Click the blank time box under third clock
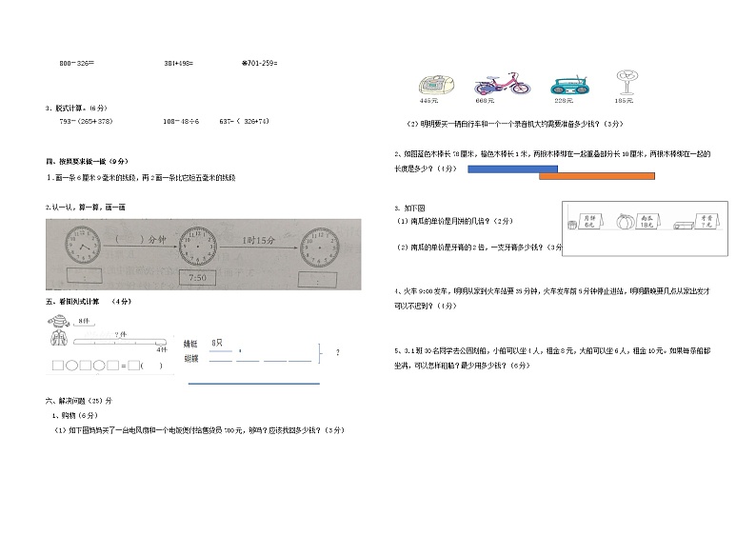 click(x=317, y=280)
